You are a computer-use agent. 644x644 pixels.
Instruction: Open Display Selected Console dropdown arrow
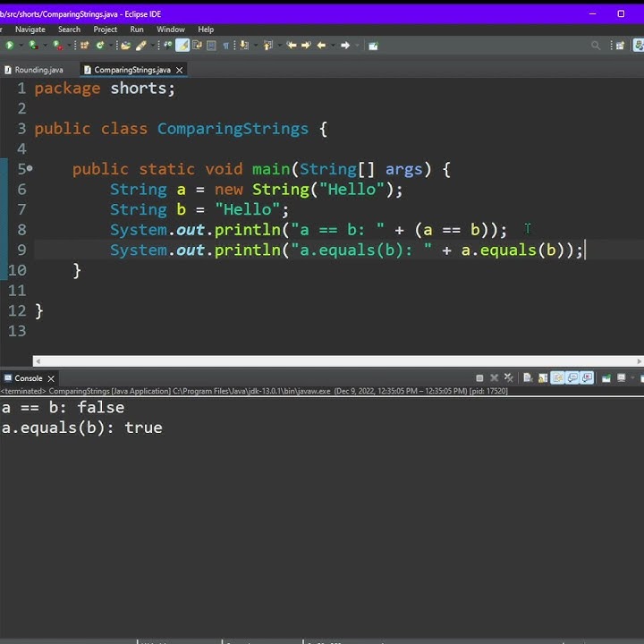point(632,377)
